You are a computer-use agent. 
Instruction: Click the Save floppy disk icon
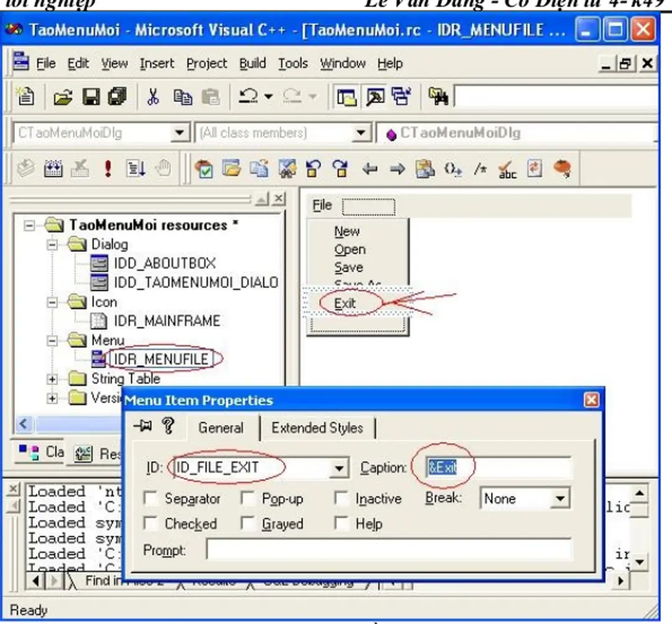click(91, 97)
